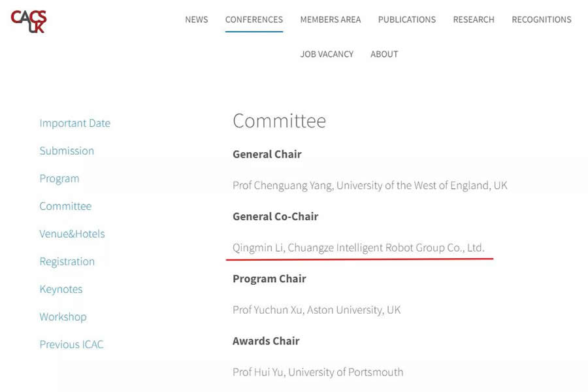Click the CACS UK logo
The width and height of the screenshot is (588, 392).
coord(29,21)
